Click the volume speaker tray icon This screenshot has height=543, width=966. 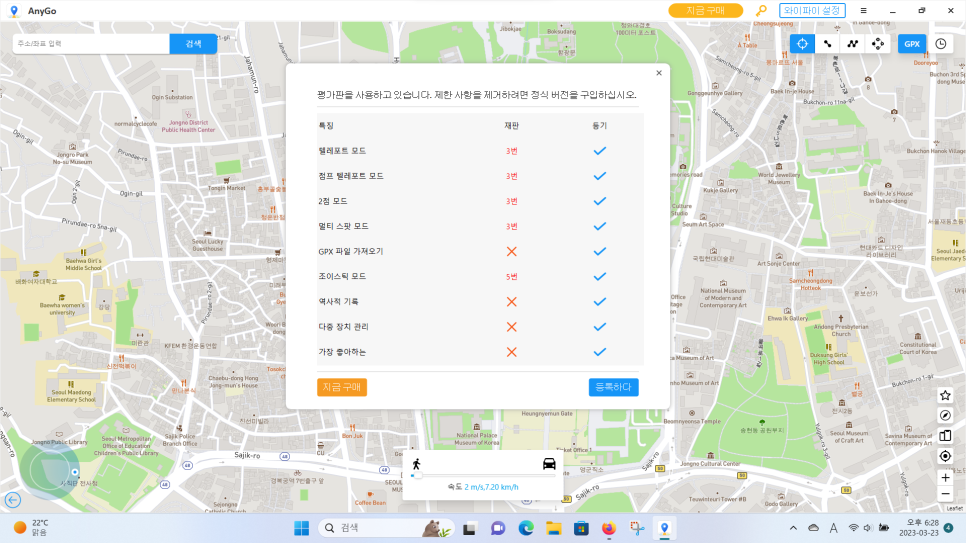[868, 528]
